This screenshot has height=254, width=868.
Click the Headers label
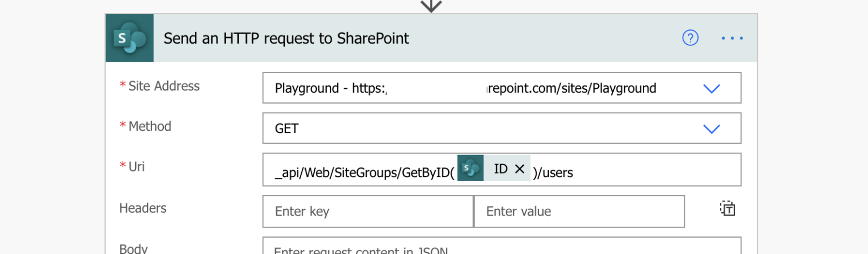click(x=143, y=208)
